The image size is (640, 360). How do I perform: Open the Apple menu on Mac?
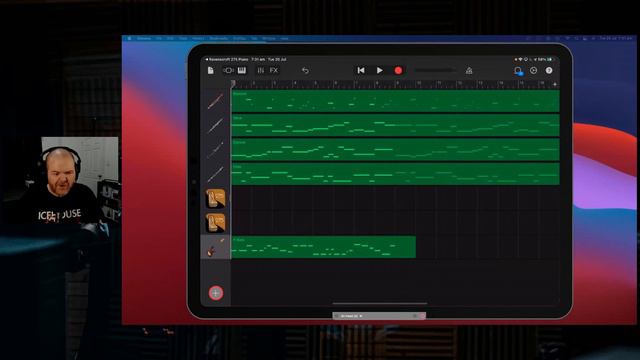(129, 38)
